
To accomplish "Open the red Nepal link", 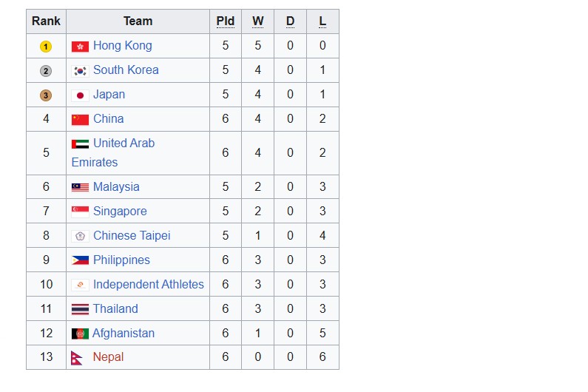I will tap(108, 356).
